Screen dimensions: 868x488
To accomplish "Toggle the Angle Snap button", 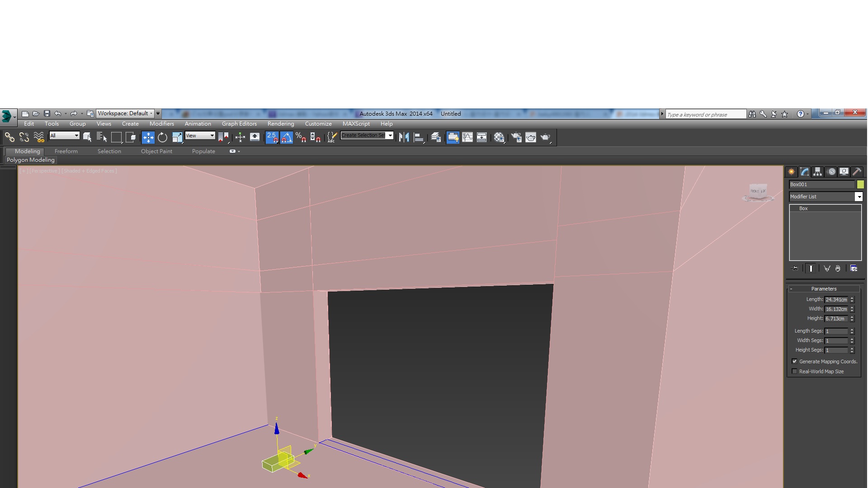I will [286, 137].
